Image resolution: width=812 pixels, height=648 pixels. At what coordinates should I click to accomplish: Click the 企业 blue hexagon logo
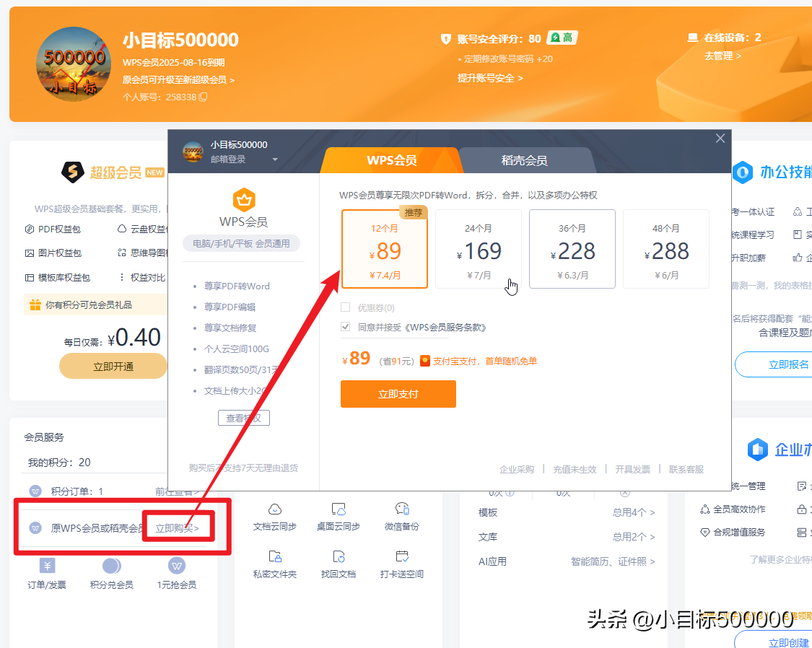coord(757,450)
